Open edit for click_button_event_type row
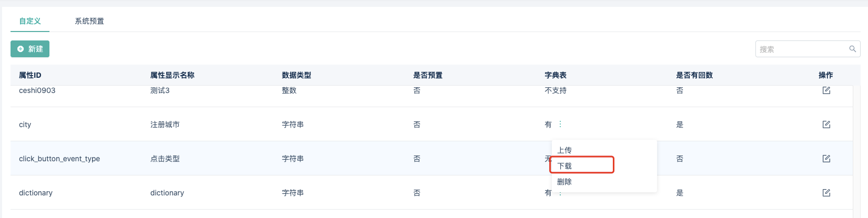Screen dimensions: 868x218 pyautogui.click(x=826, y=159)
